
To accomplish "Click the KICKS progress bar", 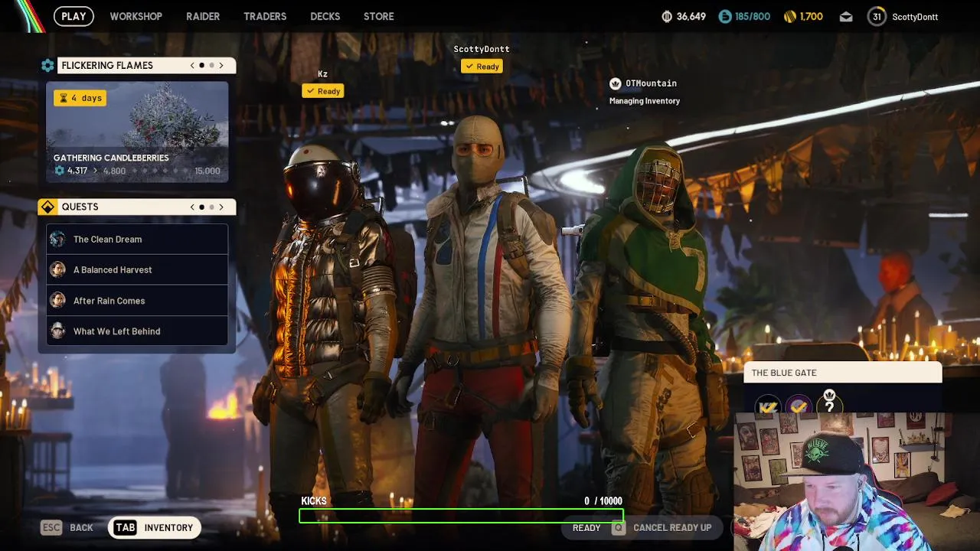I will tap(461, 517).
